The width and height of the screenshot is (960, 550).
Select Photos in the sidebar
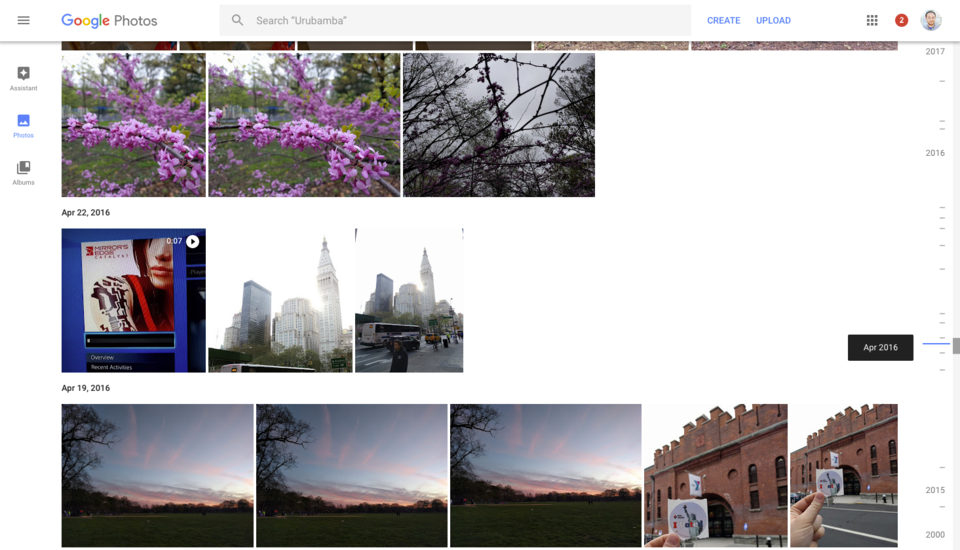(23, 126)
